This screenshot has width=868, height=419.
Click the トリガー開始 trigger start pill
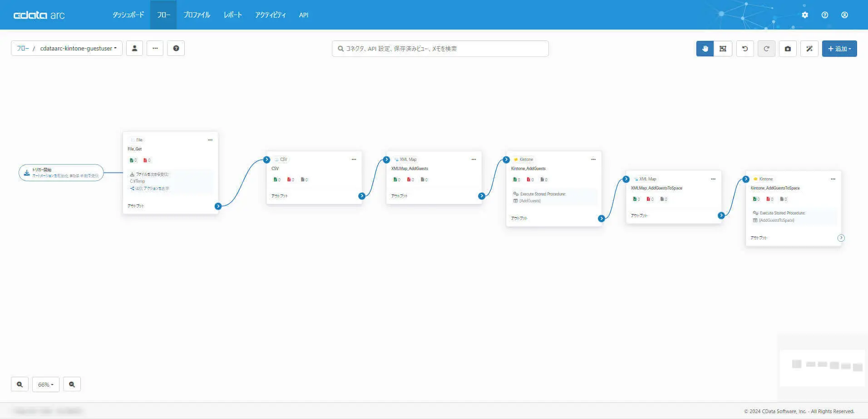tap(61, 173)
